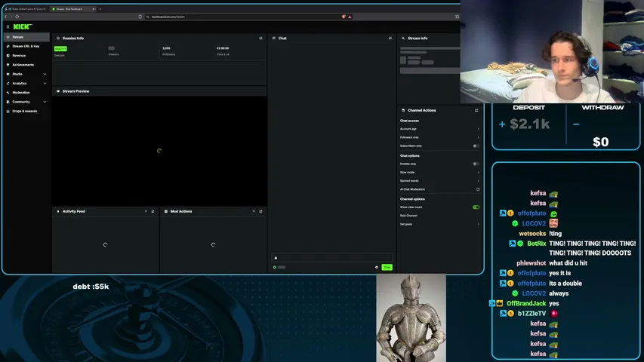Open the hamburger menu beside Kick logo
The width and height of the screenshot is (644, 362).
pos(8,26)
